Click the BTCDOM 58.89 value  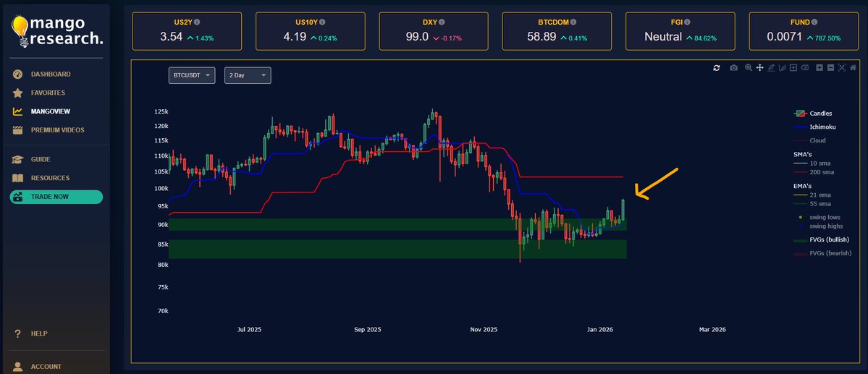coord(542,37)
